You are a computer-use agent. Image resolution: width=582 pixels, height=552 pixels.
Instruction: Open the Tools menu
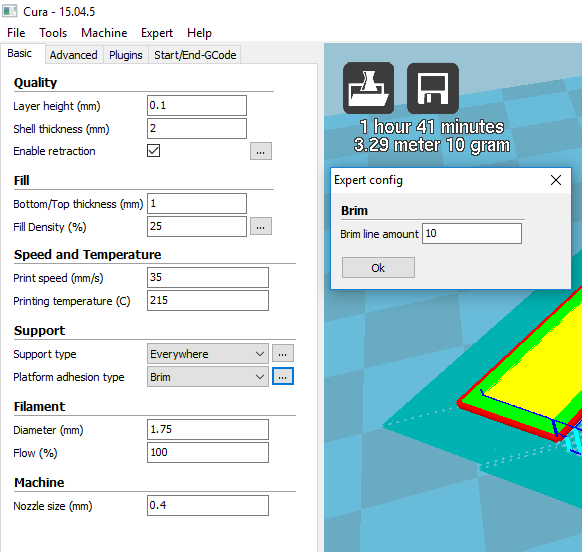coord(53,33)
